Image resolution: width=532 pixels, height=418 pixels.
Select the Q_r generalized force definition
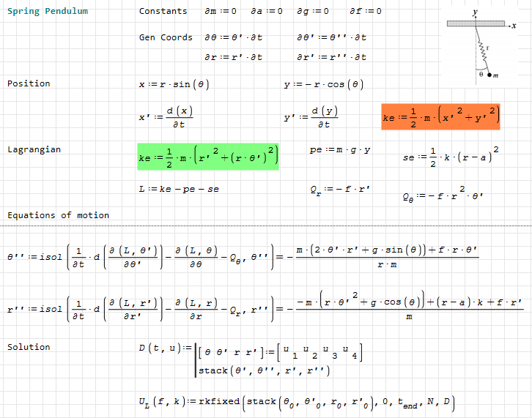point(340,189)
